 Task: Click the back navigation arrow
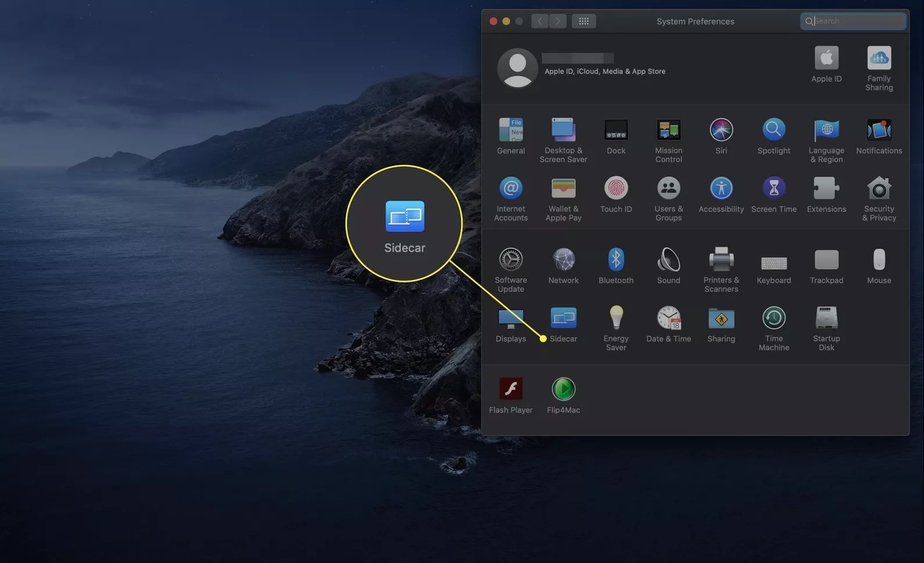pos(540,22)
